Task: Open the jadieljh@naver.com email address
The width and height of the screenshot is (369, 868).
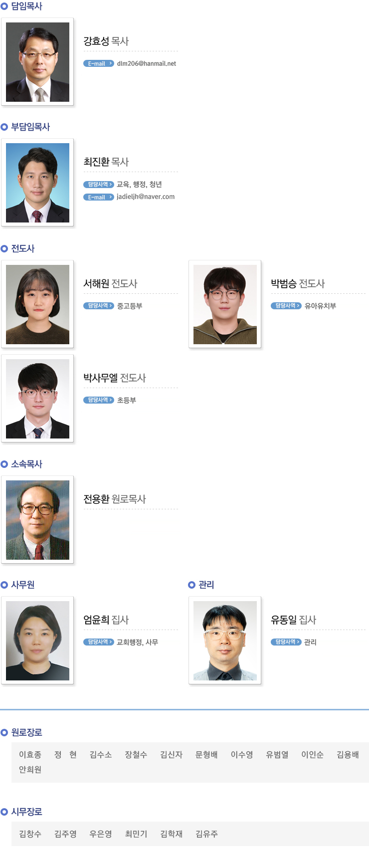Action: 146,197
